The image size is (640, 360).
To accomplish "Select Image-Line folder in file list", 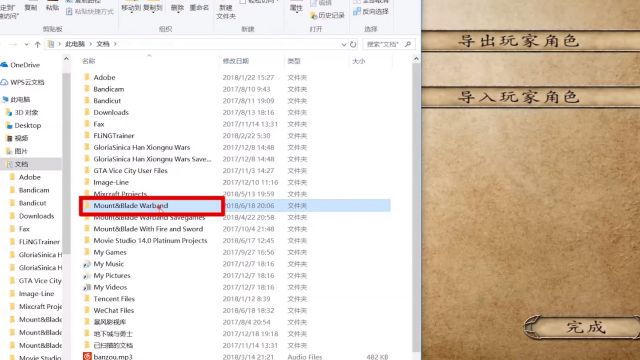I will coord(111,182).
